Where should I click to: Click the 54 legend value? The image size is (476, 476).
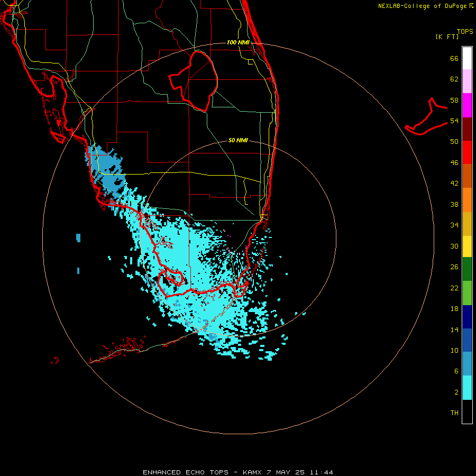coord(454,121)
